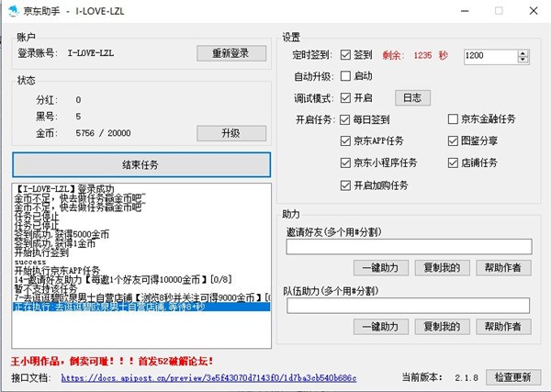Image resolution: width=551 pixels, height=392 pixels.
Task: Click the 邀请好友 input field
Action: click(409, 247)
